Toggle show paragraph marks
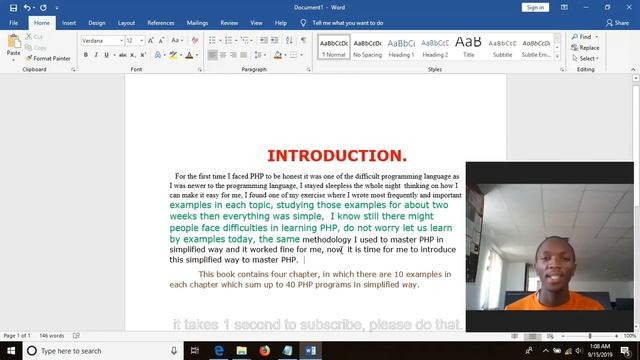The image size is (640, 360). pos(303,40)
